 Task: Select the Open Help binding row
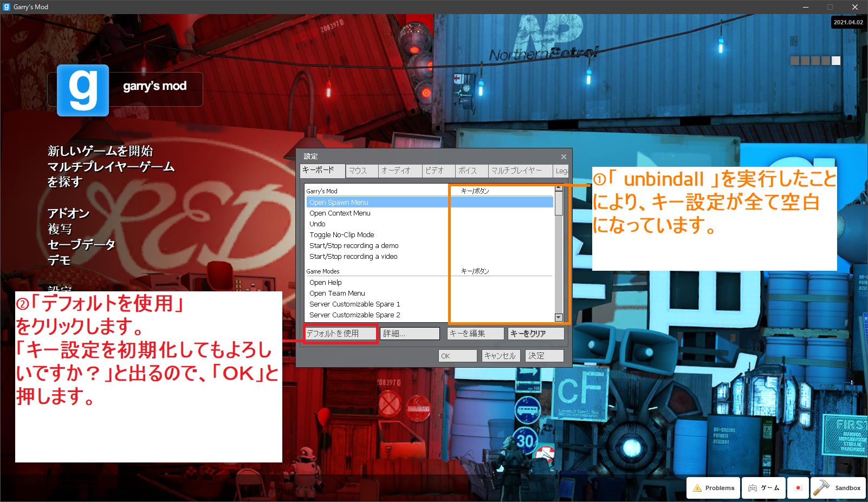[430, 282]
